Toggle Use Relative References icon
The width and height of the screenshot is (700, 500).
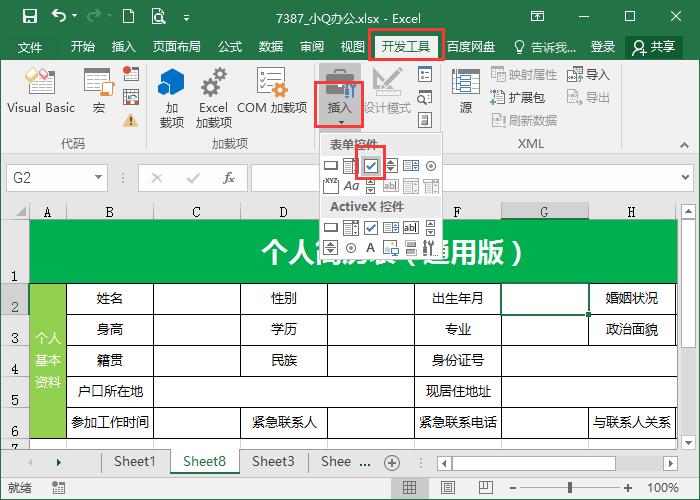click(131, 97)
